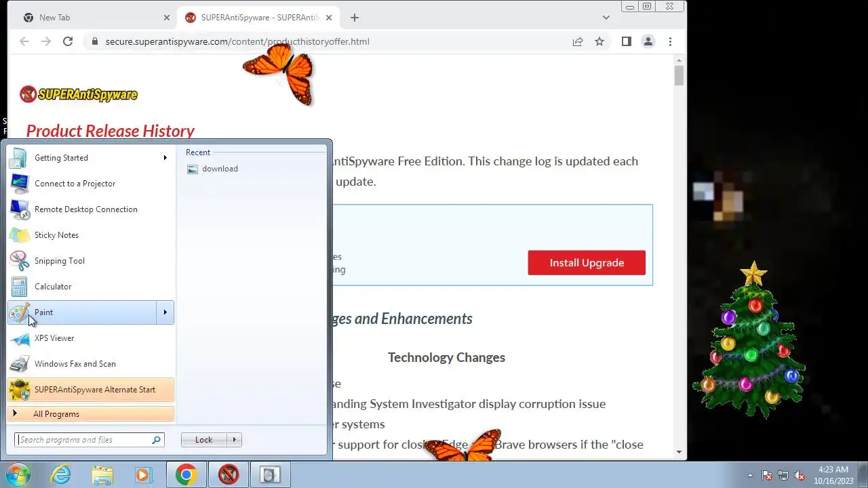Screen dimensions: 868x488
Task: Share this page icon
Action: click(578, 41)
